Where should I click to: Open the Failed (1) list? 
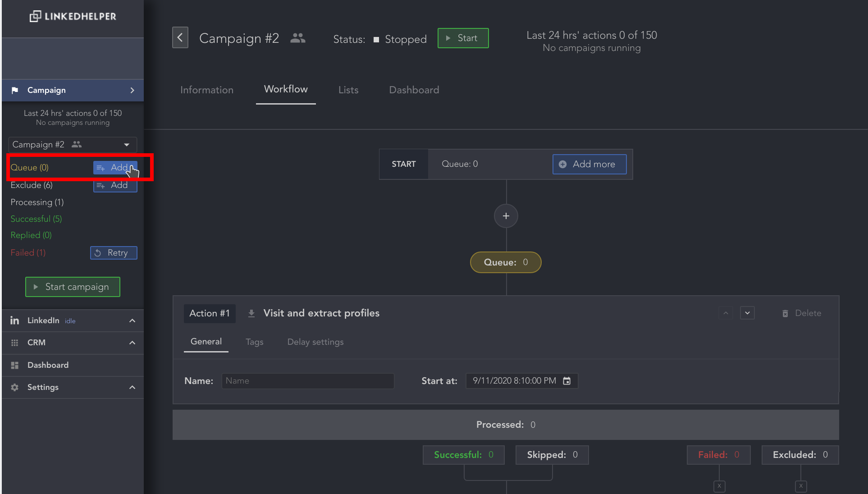28,253
